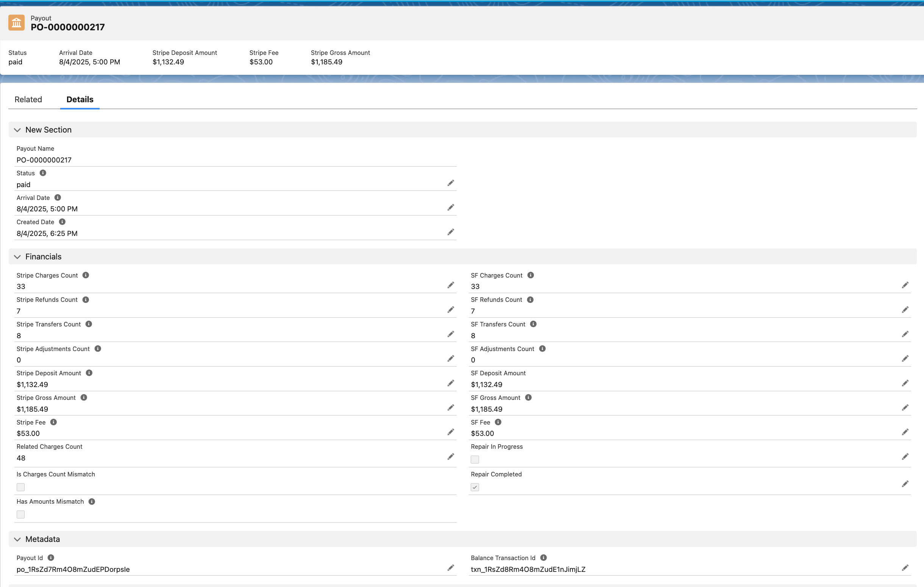Toggle Repair Completed checkbox
Viewport: 924px width, 587px height.
(x=475, y=487)
